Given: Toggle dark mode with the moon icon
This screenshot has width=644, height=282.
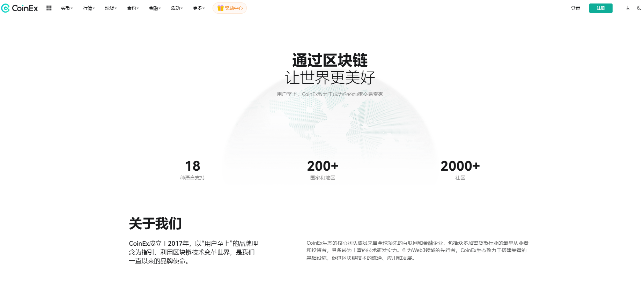Looking at the screenshot, I should [x=639, y=8].
